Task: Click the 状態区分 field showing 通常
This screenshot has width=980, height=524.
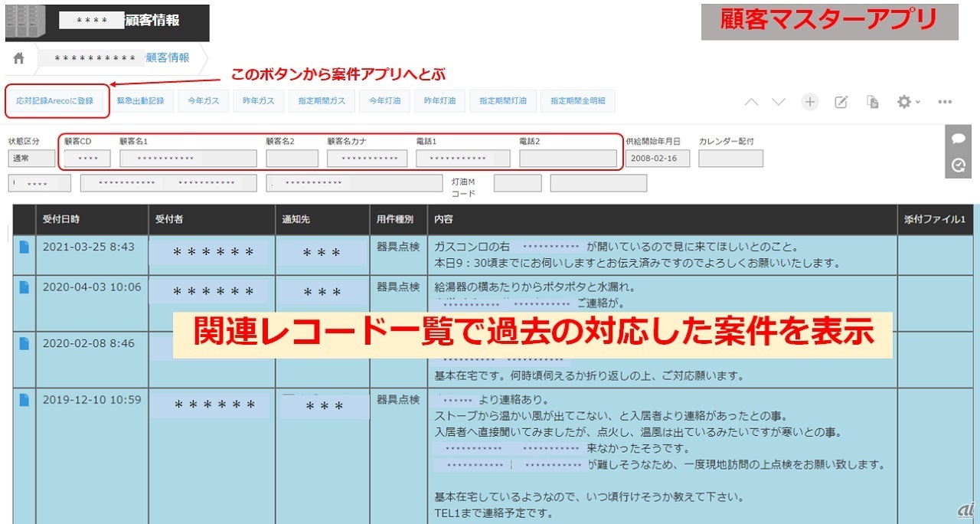Action: pyautogui.click(x=31, y=159)
